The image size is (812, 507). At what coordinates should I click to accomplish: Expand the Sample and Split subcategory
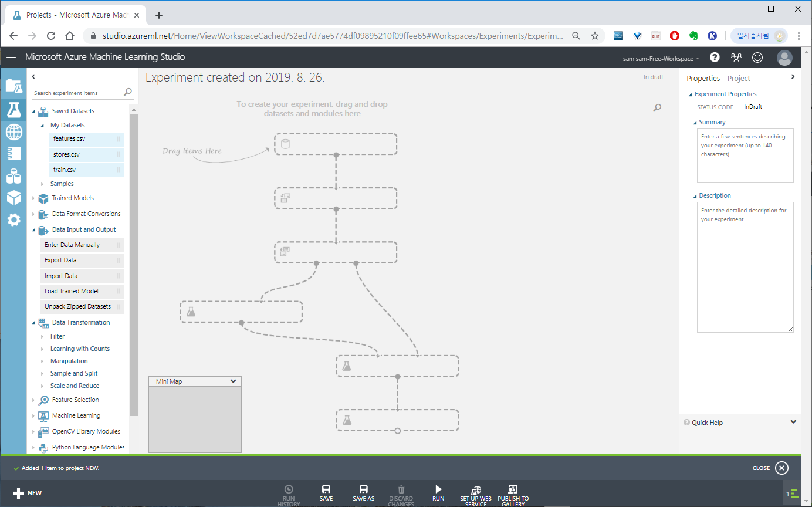point(42,373)
